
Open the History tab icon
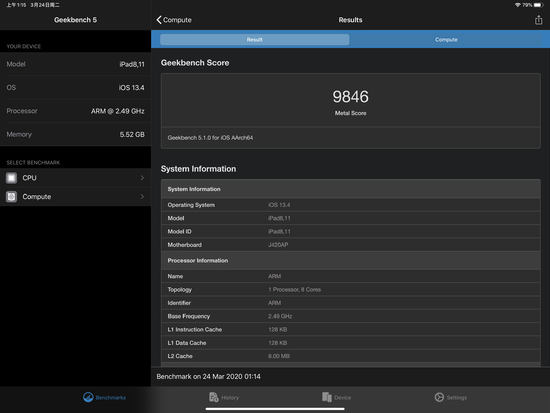point(214,397)
